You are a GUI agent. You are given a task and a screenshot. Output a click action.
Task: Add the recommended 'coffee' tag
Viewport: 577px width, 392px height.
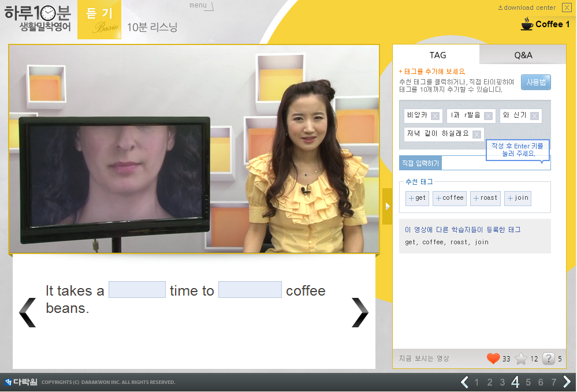[450, 198]
